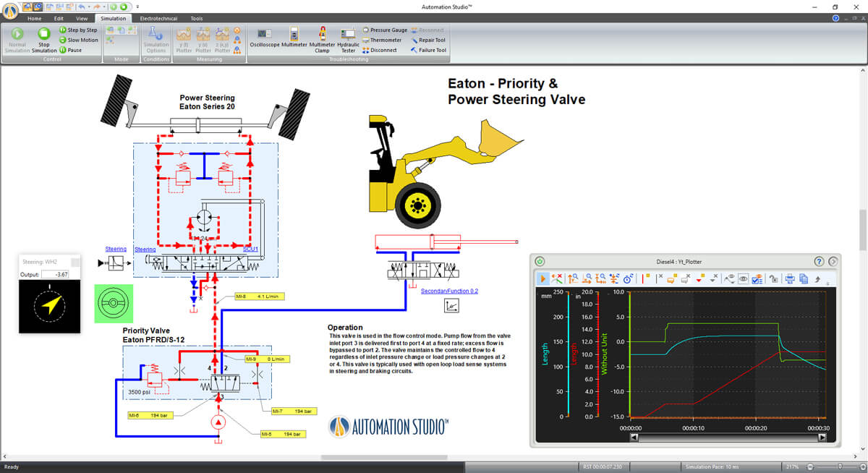The image size is (868, 473).
Task: Click the plotter power icon
Action: (x=540, y=261)
